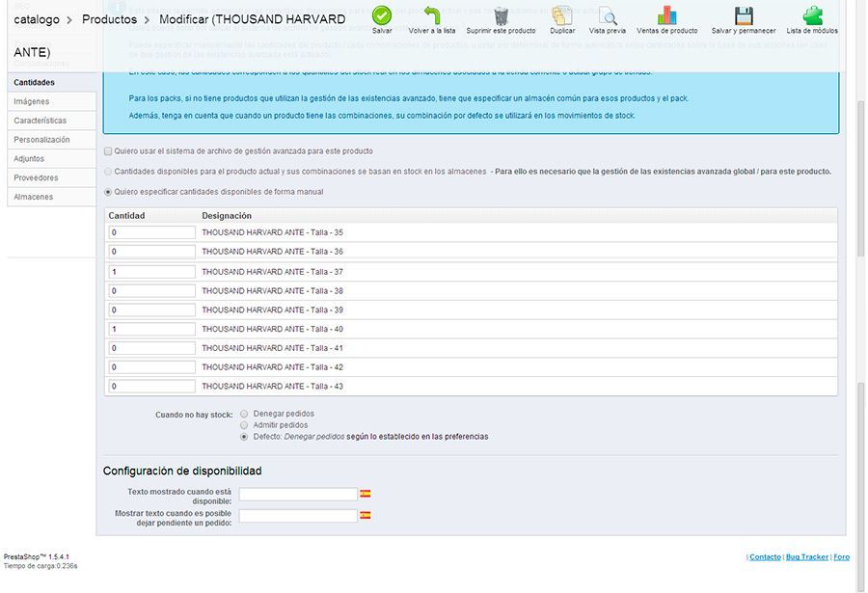868x593 pixels.
Task: Open the Almacenes tab
Action: [x=51, y=197]
